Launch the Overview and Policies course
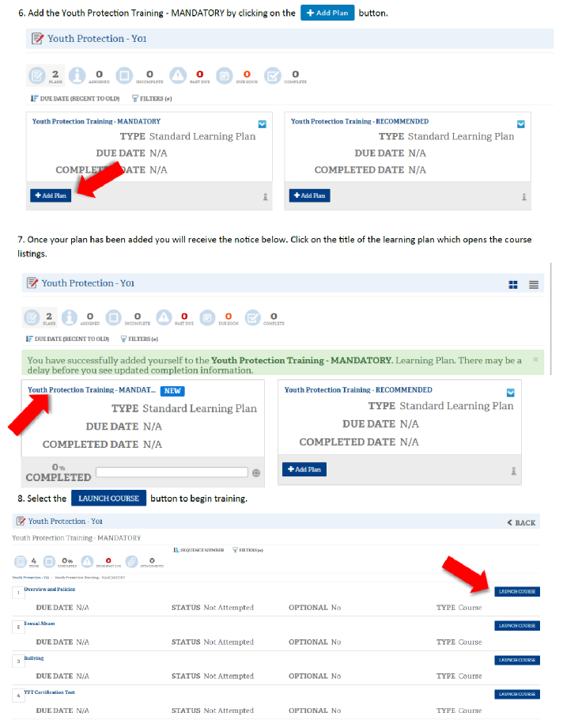This screenshot has height=728, width=563. point(517,591)
